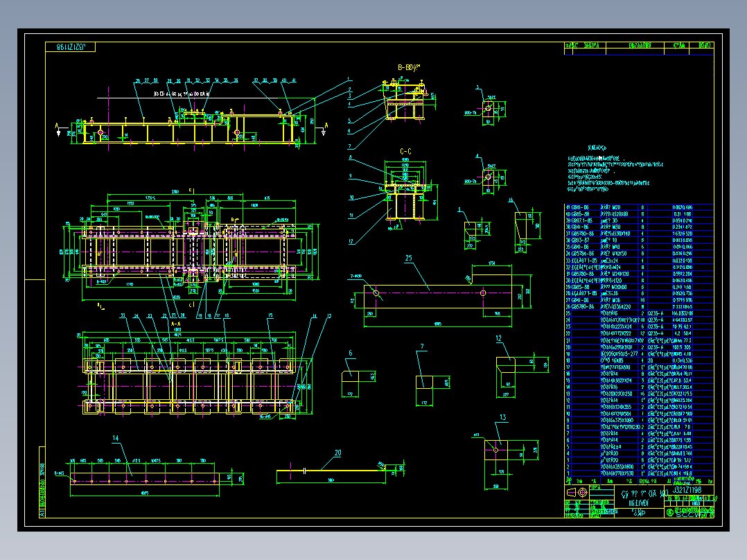Pick the part label 7 callout

point(422,347)
